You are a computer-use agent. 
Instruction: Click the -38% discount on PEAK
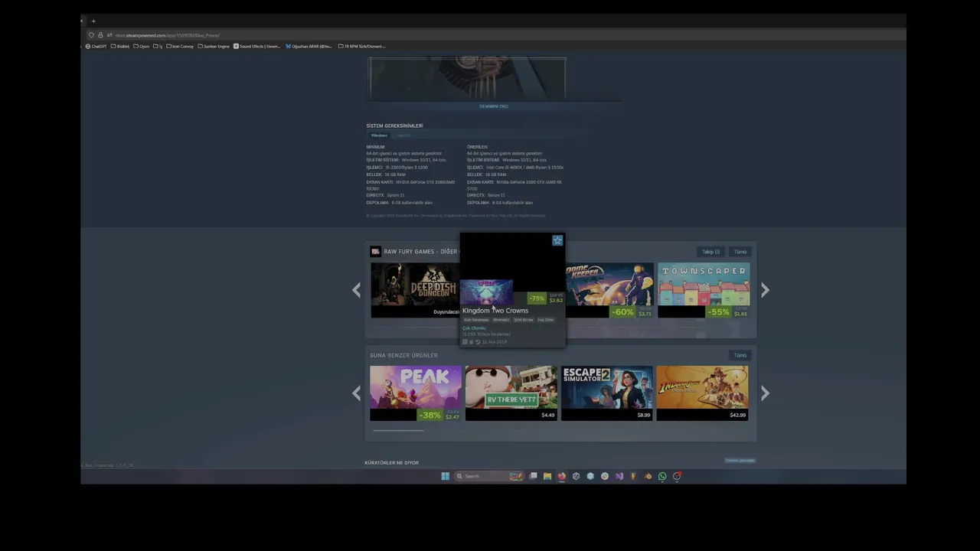click(x=430, y=415)
